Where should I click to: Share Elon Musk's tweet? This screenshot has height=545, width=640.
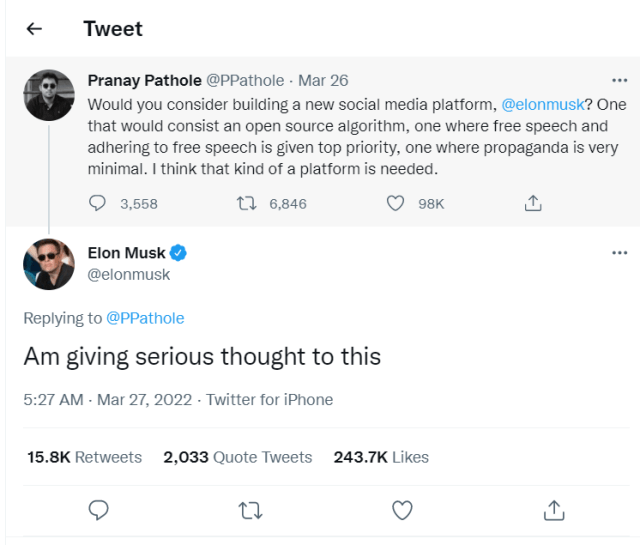pos(553,510)
